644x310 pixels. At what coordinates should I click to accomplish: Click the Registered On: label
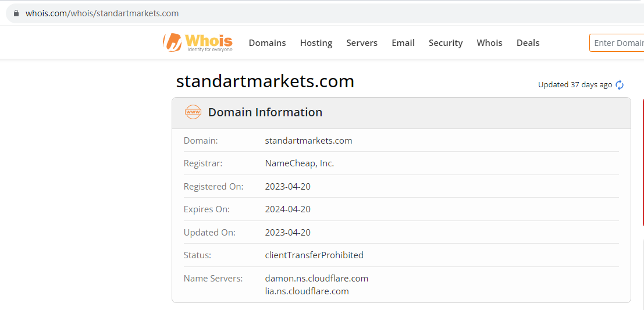click(214, 187)
